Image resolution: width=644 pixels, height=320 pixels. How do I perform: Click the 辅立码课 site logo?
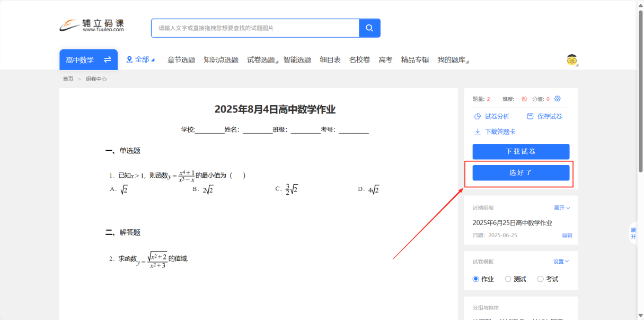click(92, 25)
